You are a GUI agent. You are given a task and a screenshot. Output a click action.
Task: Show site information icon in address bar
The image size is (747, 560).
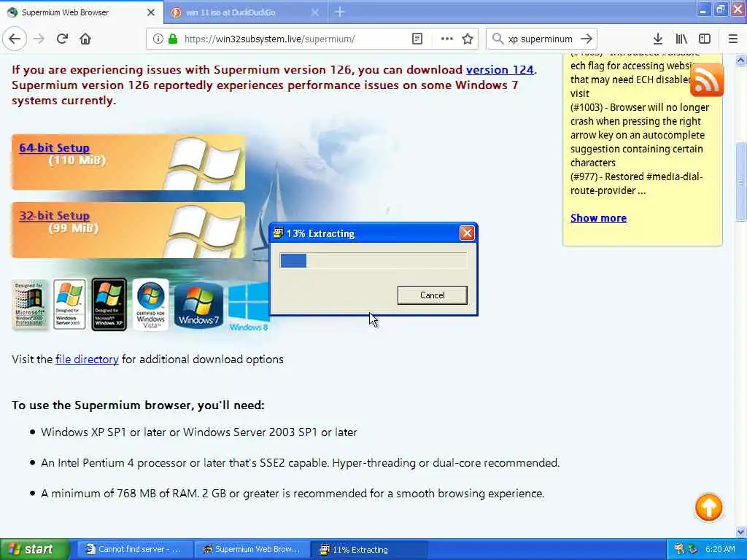point(158,39)
